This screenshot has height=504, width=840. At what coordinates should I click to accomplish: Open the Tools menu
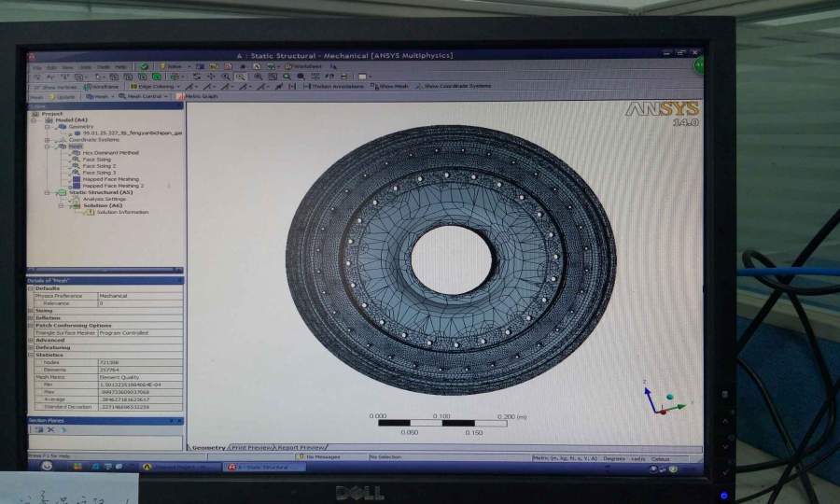[104, 67]
